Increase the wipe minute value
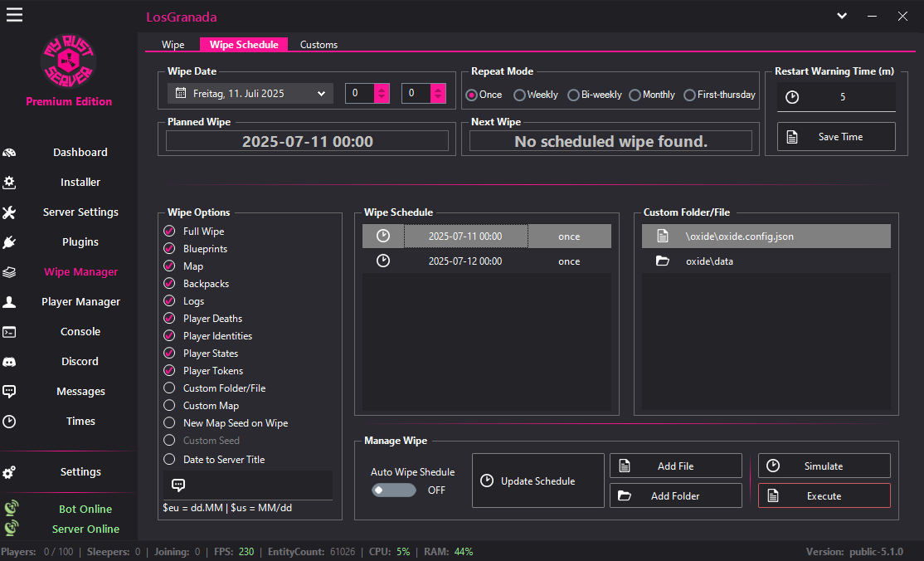 [438, 89]
